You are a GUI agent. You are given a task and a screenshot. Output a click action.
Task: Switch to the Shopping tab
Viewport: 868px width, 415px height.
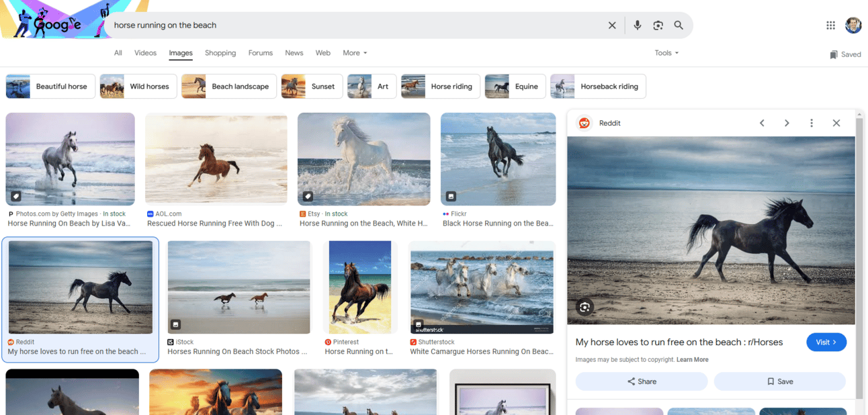pyautogui.click(x=220, y=53)
